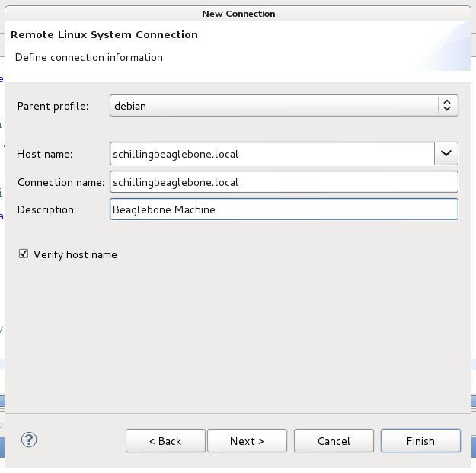Click the Host name text field
Viewport: 476px width, 473px height.
click(272, 154)
